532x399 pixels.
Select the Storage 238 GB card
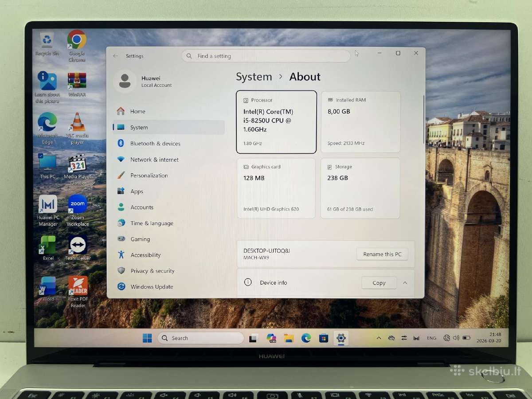click(360, 188)
